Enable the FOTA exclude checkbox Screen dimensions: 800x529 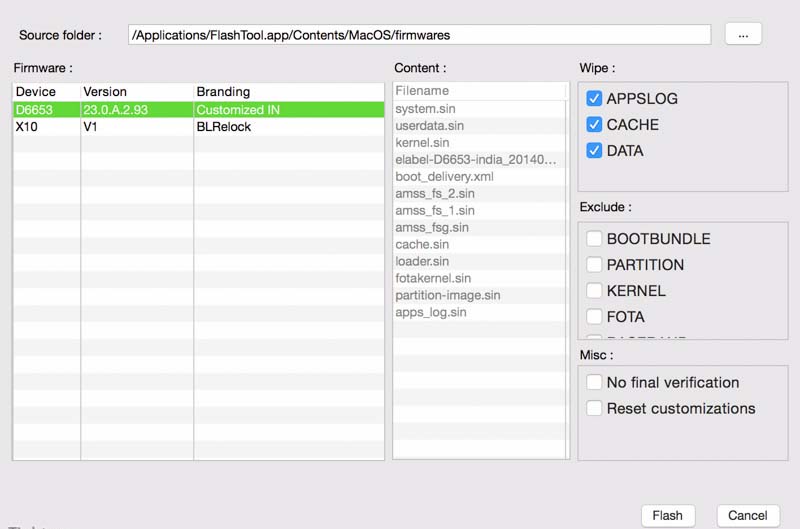594,317
